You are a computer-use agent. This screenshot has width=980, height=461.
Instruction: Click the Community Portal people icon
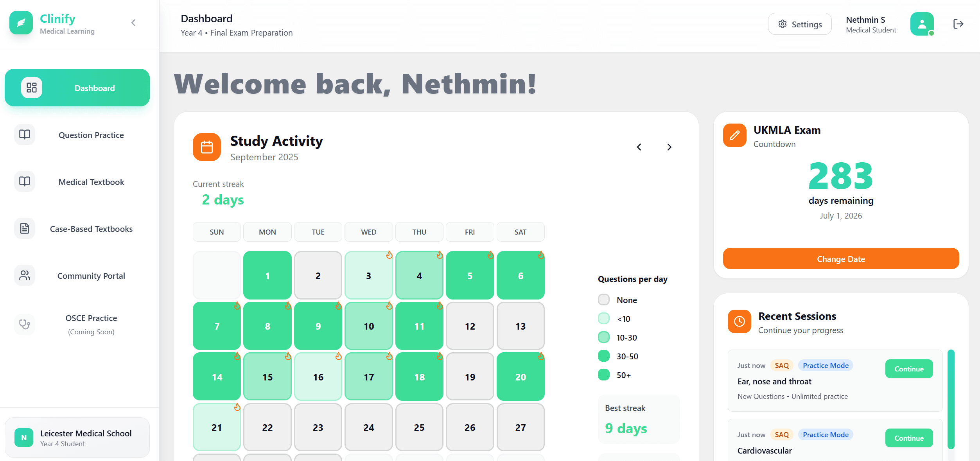coord(25,276)
